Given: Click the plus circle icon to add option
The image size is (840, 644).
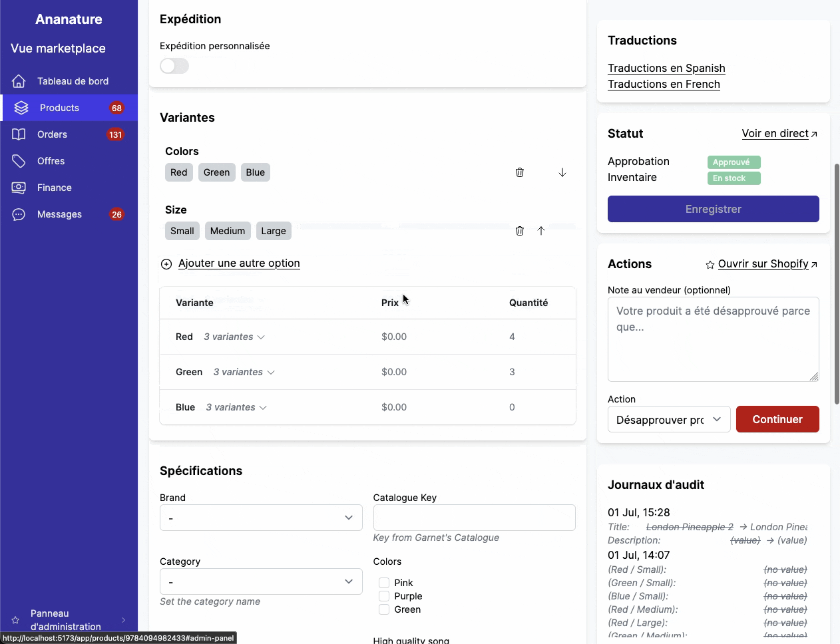Looking at the screenshot, I should tap(166, 264).
